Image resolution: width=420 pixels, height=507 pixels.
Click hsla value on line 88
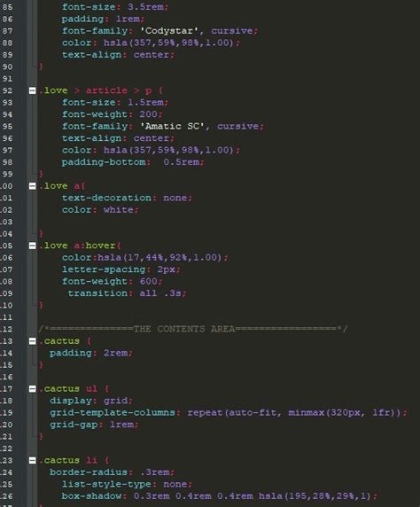[172, 43]
